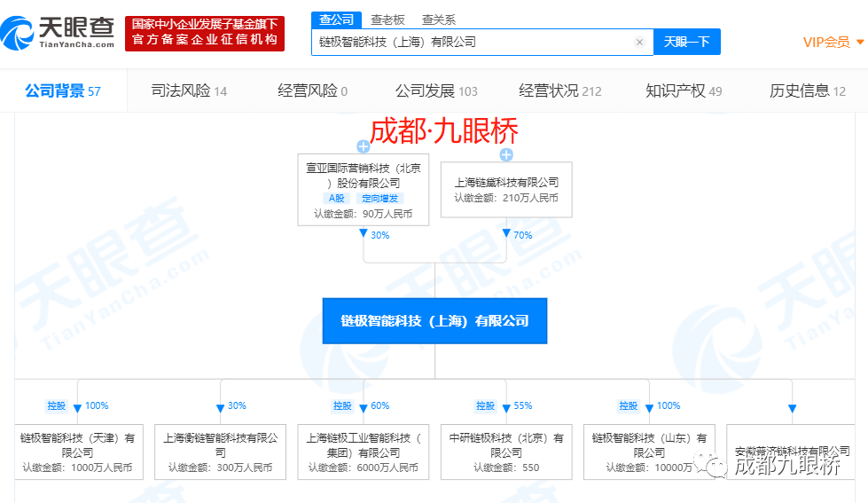Click 认缴金额：210万人民币 text
This screenshot has height=503, width=868.
(x=506, y=198)
